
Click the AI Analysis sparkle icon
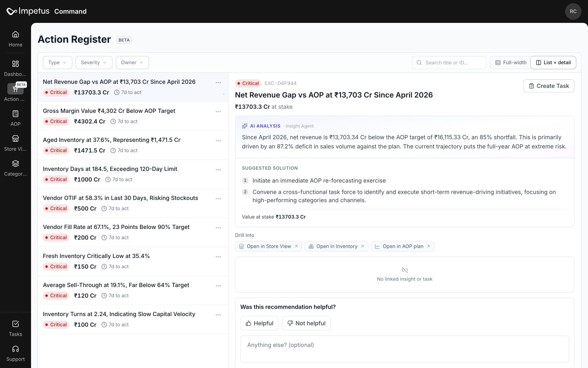245,126
